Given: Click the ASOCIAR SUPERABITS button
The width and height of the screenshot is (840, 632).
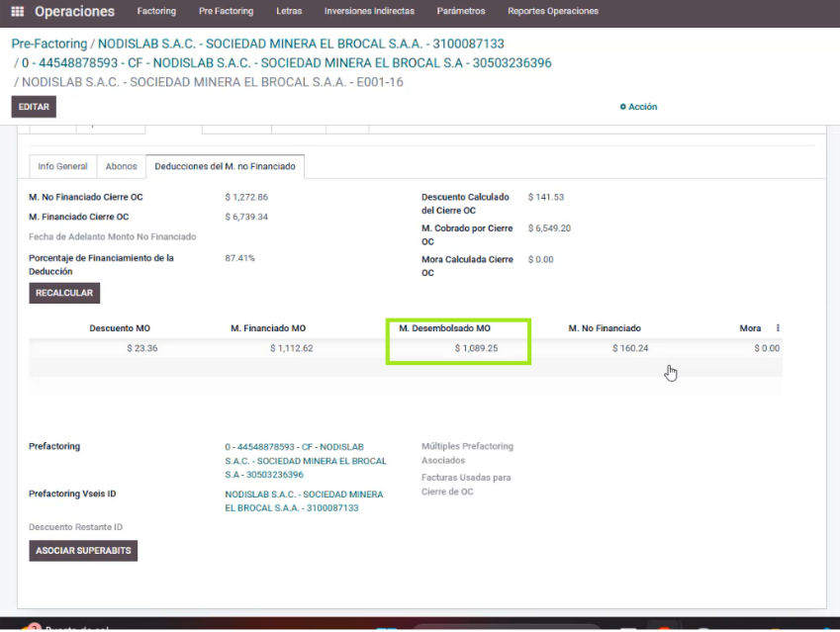Looking at the screenshot, I should (x=83, y=550).
